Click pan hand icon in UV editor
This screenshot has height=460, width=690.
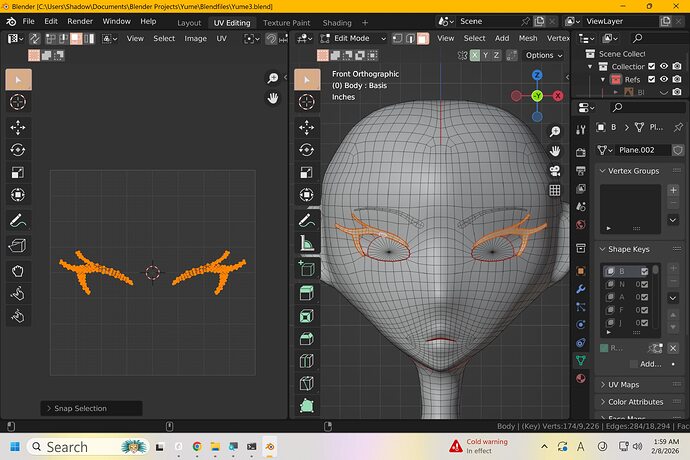pos(273,98)
